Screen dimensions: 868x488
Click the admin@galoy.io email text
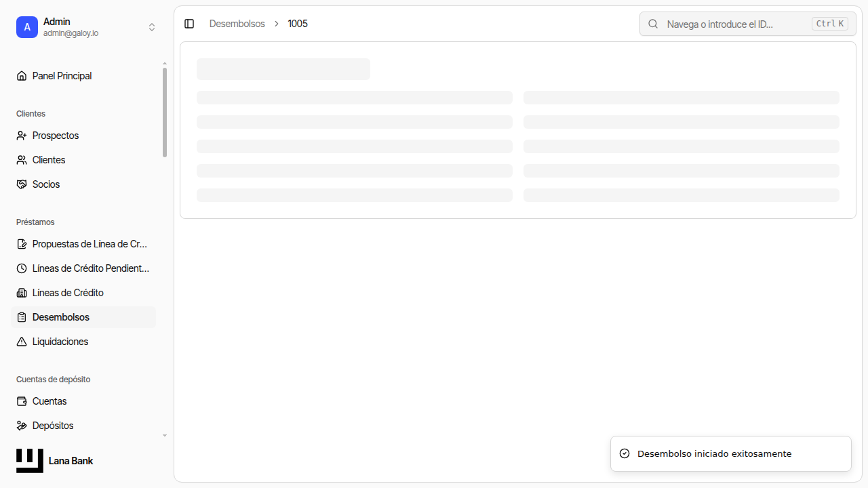tap(71, 33)
